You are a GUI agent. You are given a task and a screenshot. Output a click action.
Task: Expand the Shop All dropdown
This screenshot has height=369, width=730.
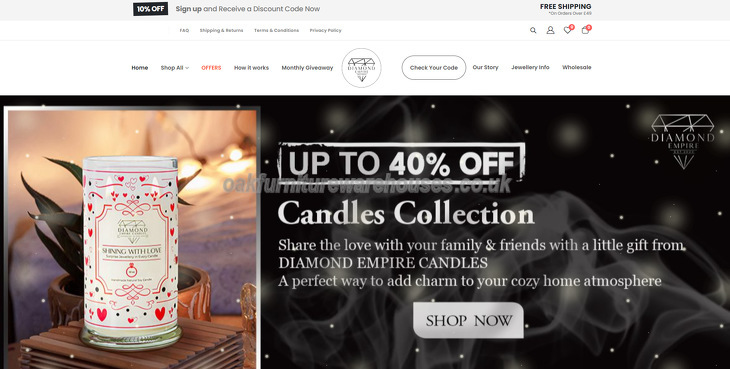(x=175, y=68)
